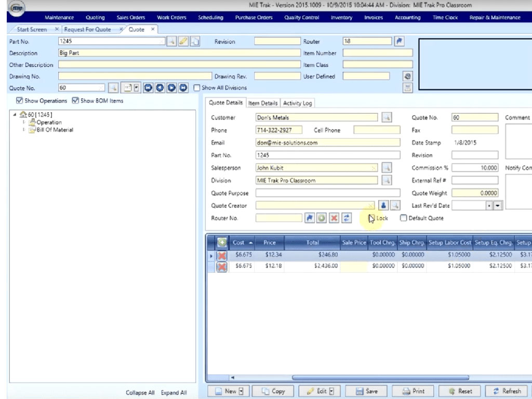Enable the Show All Divisions checkbox
532x399 pixels.
[197, 88]
